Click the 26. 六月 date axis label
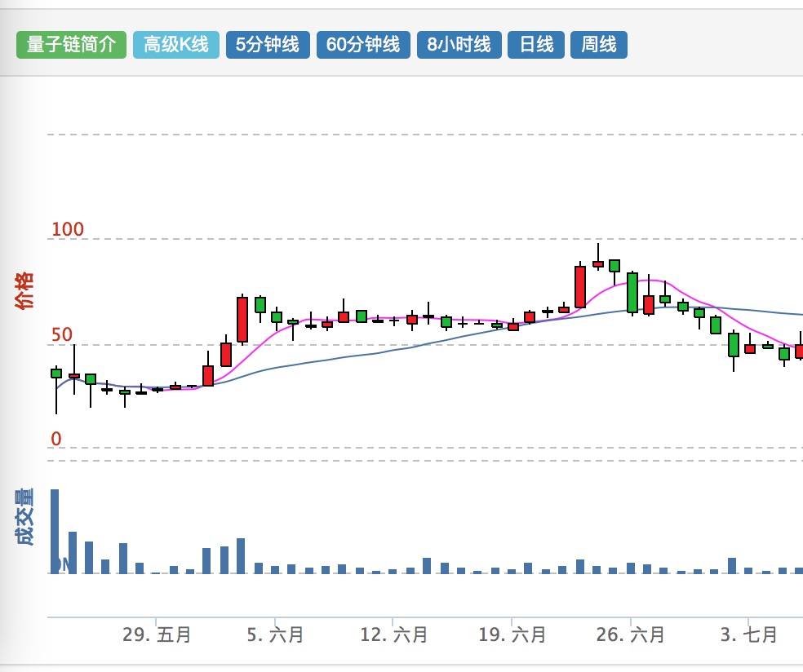 (x=631, y=634)
